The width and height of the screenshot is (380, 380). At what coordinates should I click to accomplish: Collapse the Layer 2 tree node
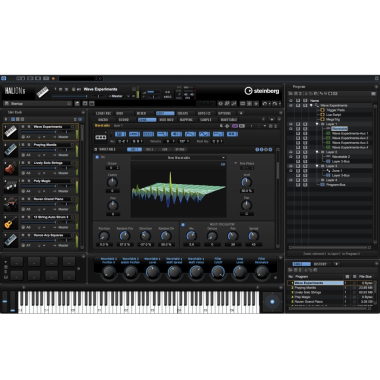317,152
